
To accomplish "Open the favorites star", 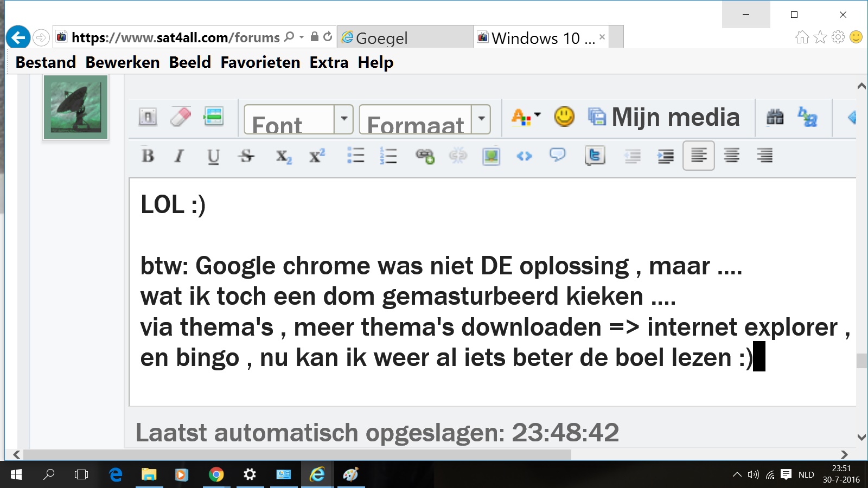I will tap(820, 37).
